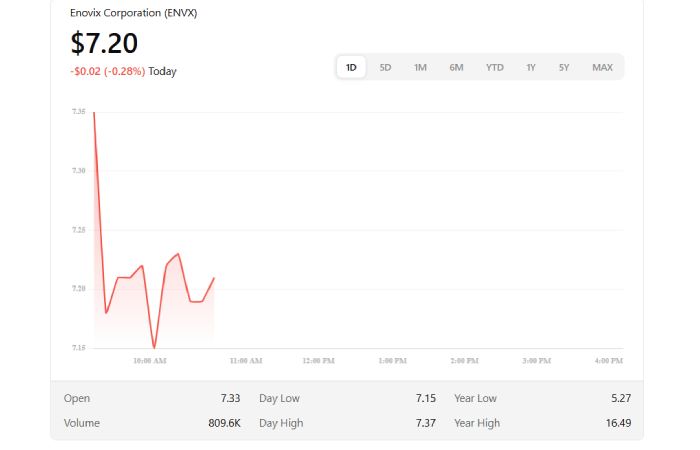
Task: Switch chart to 5D range
Action: coord(385,67)
